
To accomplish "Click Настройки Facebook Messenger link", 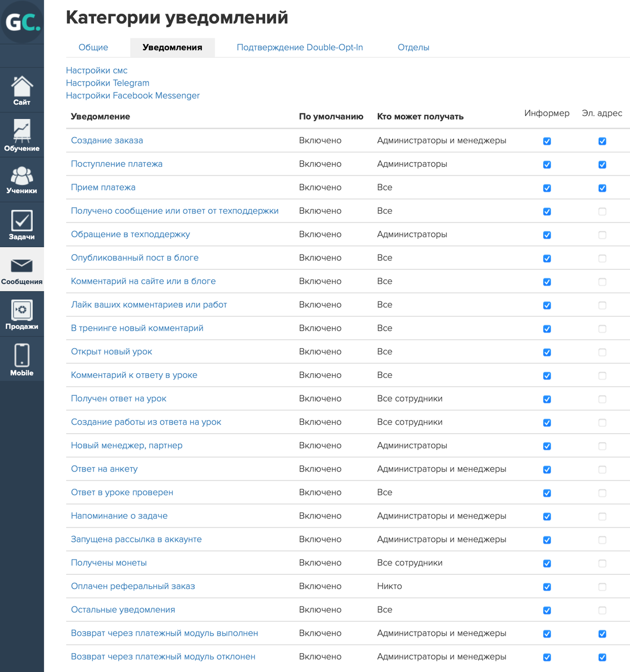I will (133, 96).
